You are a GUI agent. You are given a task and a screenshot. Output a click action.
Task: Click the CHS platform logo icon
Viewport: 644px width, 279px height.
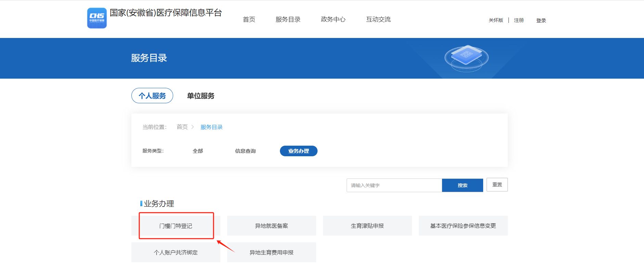(97, 18)
